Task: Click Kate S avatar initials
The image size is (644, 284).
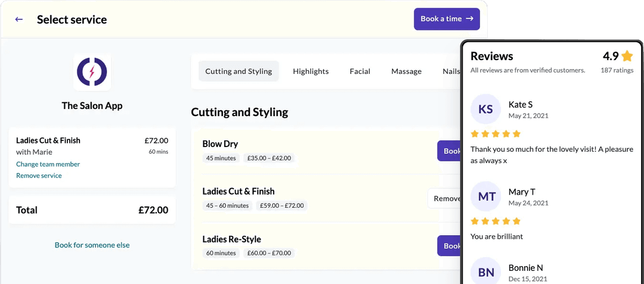Action: [486, 110]
